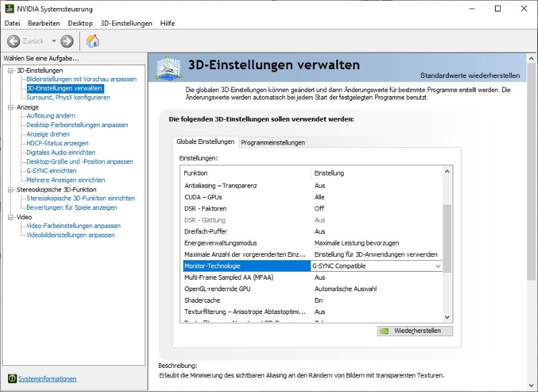
Task: Open the Systeminformationen link
Action: click(x=47, y=379)
